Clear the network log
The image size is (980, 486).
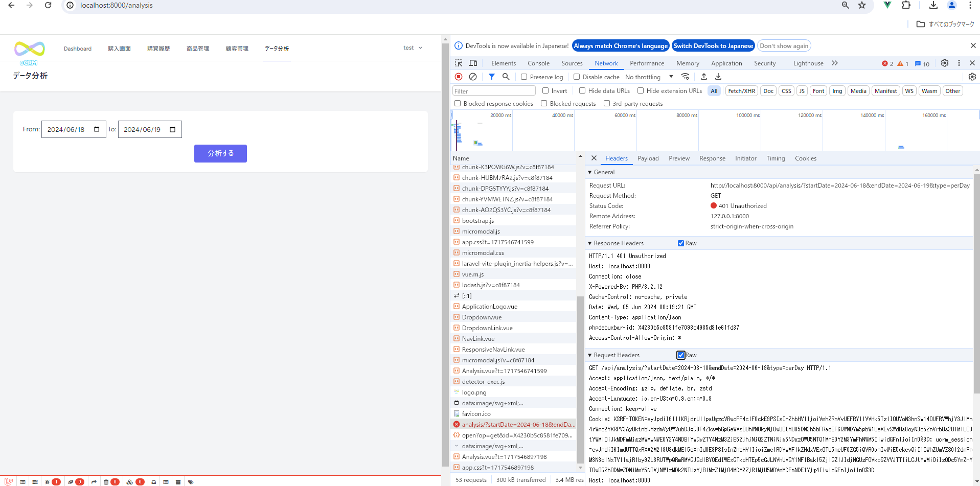click(x=473, y=77)
